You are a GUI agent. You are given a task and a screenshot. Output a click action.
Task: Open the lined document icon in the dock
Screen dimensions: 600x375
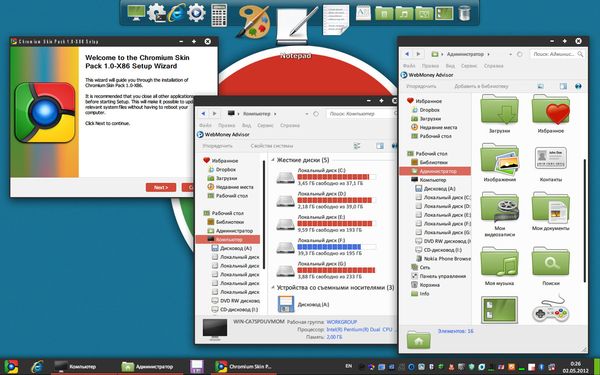(x=336, y=19)
